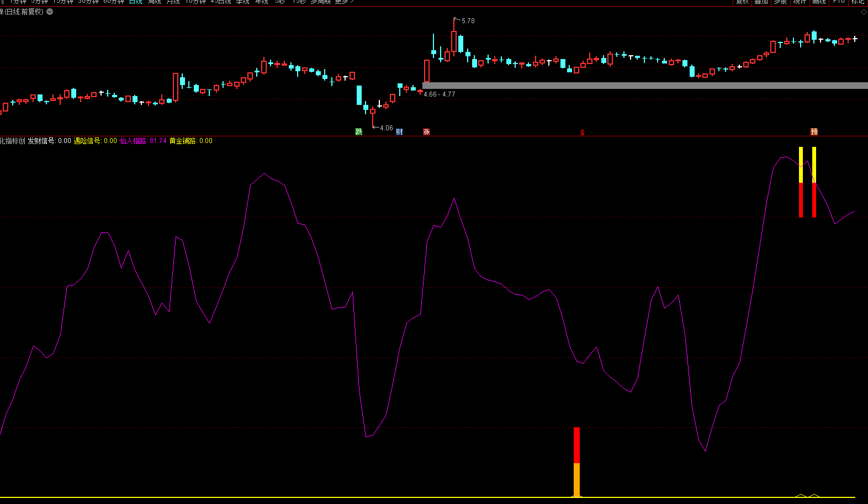
Task: Click the 4.06 low price marker
Action: pos(385,128)
